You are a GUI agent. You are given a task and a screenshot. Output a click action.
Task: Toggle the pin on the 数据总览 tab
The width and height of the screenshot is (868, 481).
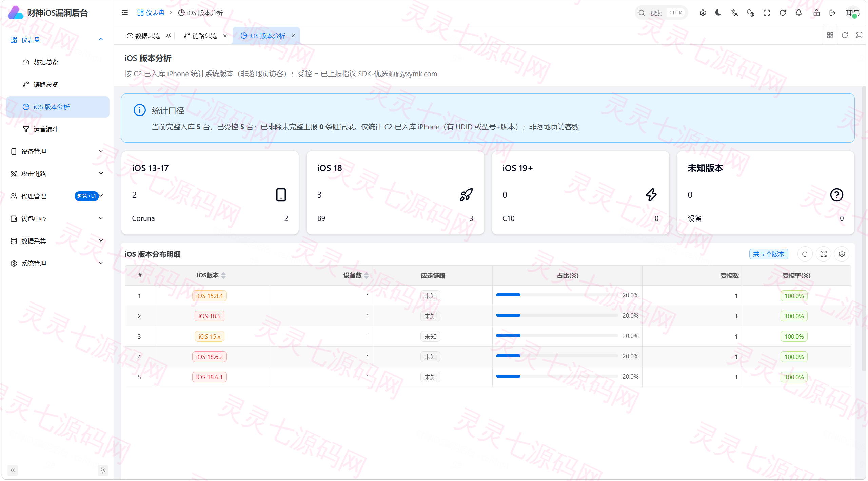click(x=169, y=36)
